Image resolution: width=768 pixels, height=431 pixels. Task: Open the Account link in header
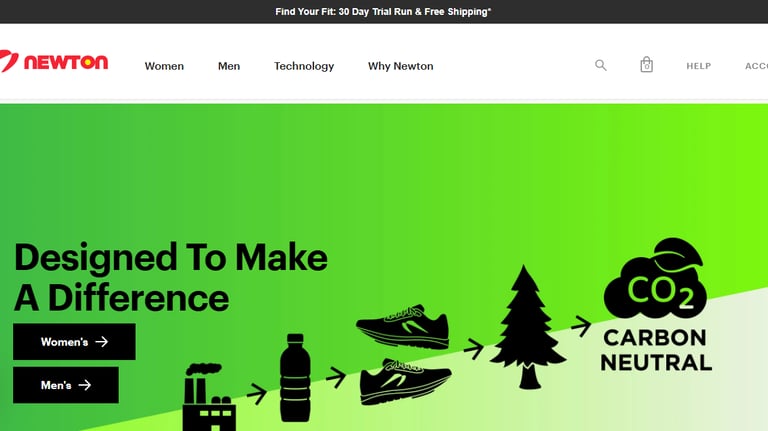click(x=756, y=66)
